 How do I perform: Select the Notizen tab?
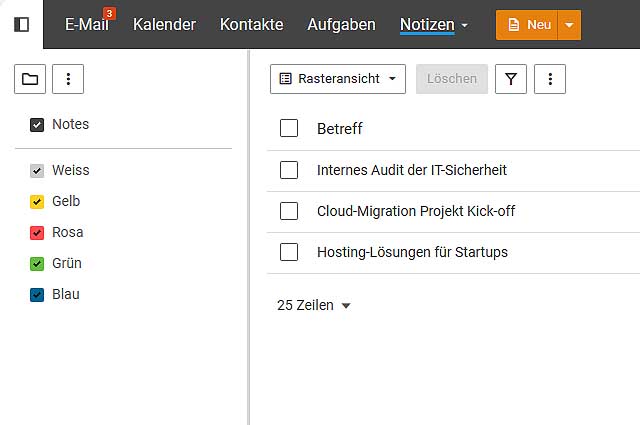click(427, 24)
